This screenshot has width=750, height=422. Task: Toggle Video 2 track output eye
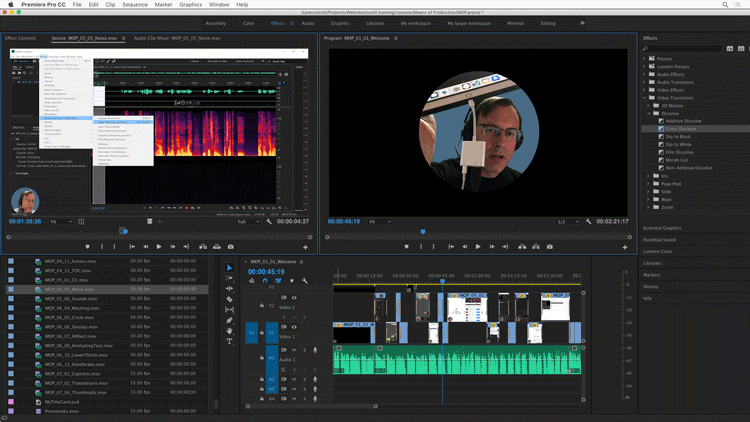(x=294, y=297)
